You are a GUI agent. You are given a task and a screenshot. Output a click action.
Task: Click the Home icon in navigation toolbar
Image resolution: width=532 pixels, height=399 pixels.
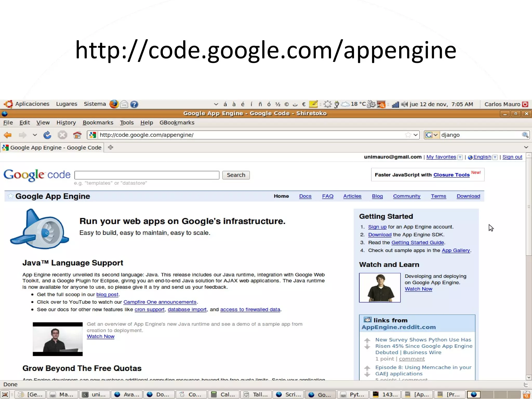[x=77, y=135]
